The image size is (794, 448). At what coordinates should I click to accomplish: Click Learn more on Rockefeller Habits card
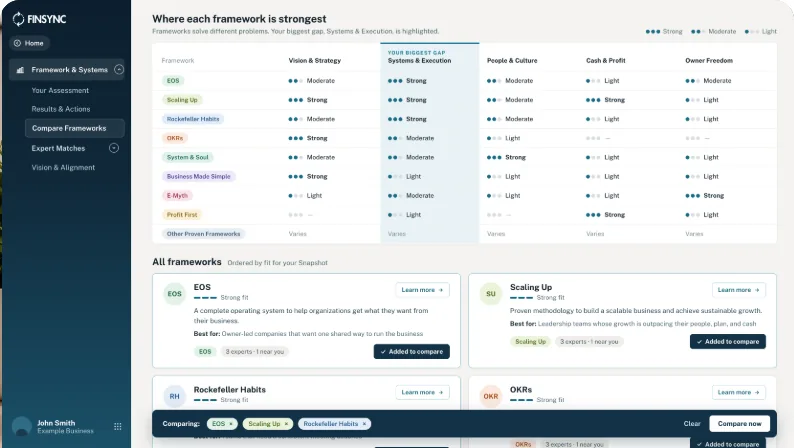[422, 392]
